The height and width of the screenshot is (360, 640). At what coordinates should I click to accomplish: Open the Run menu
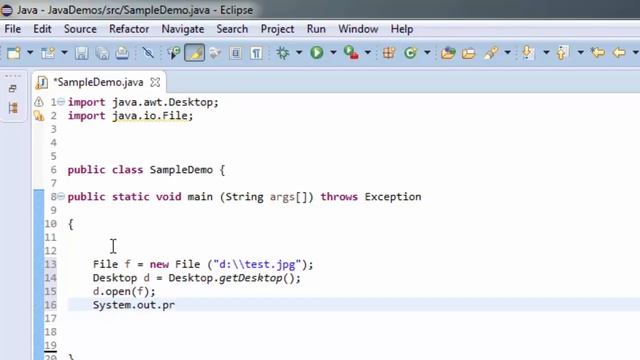(x=316, y=29)
